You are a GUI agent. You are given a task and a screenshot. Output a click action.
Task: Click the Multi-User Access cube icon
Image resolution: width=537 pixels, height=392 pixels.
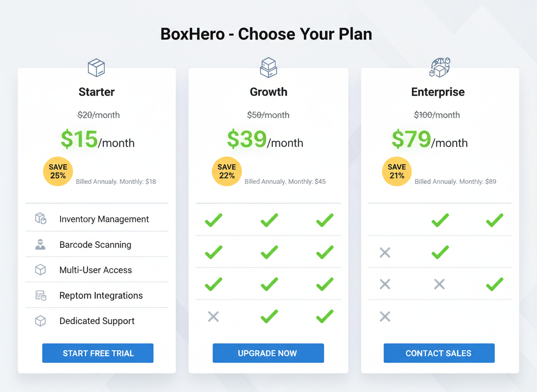pos(40,269)
